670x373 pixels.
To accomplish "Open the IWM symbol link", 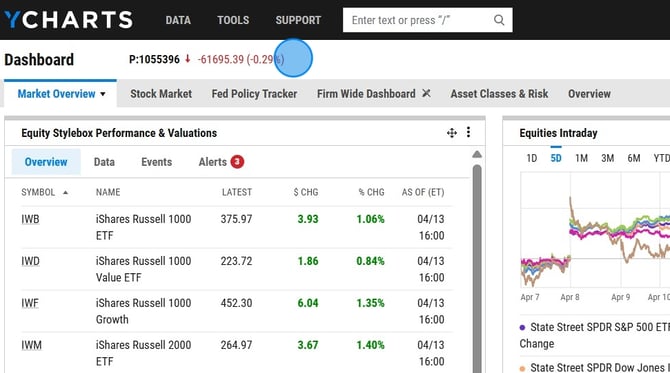I will (x=32, y=345).
